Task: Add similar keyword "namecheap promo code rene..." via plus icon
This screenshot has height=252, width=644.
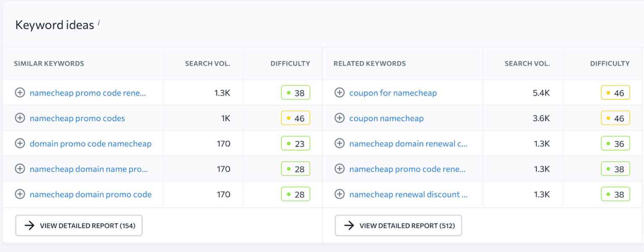Action: tap(20, 93)
